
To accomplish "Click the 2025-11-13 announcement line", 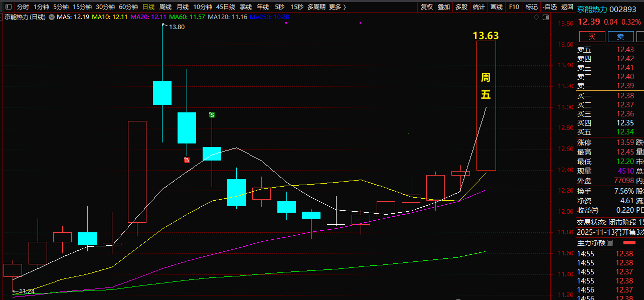I will [x=610, y=232].
